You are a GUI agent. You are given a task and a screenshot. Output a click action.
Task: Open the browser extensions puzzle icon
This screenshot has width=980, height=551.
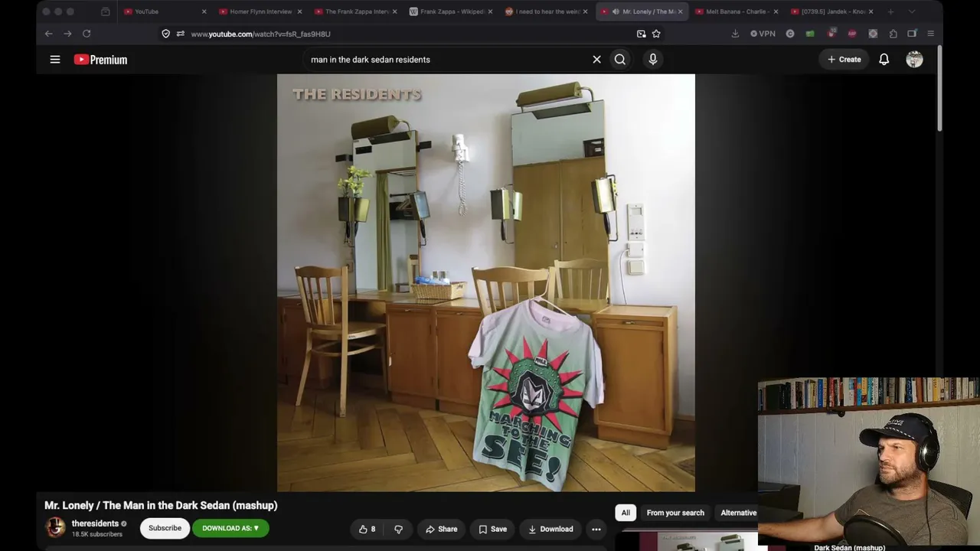point(893,34)
